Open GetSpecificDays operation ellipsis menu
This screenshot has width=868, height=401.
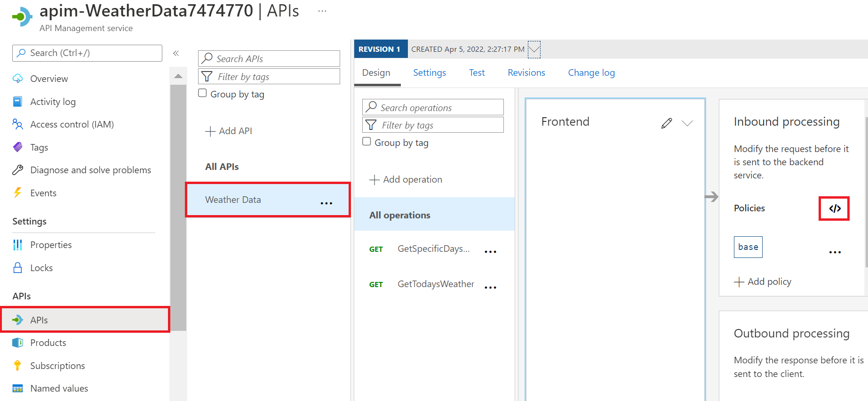490,252
